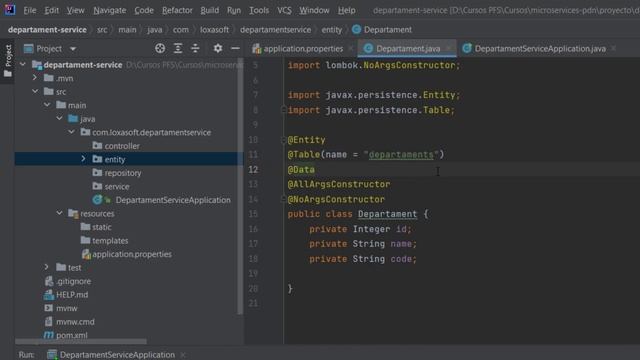
Task: Click the Collapse All icon in Project panel
Action: (x=195, y=49)
